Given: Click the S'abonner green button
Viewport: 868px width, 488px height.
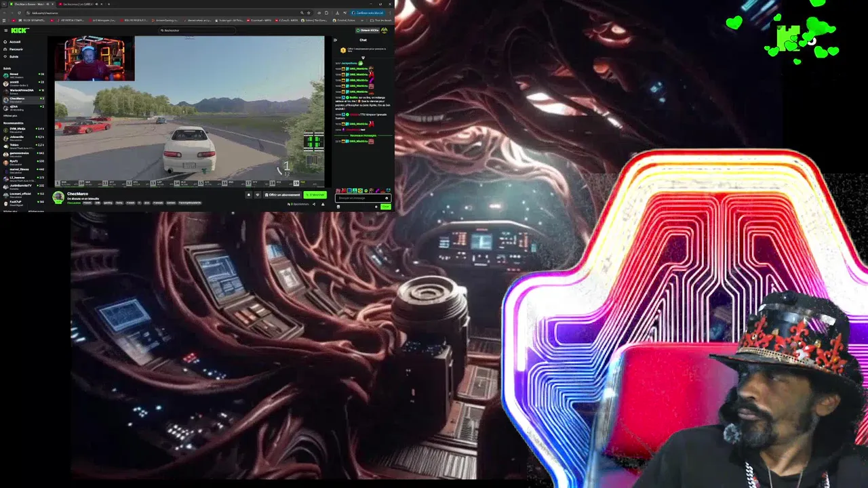Looking at the screenshot, I should point(315,195).
